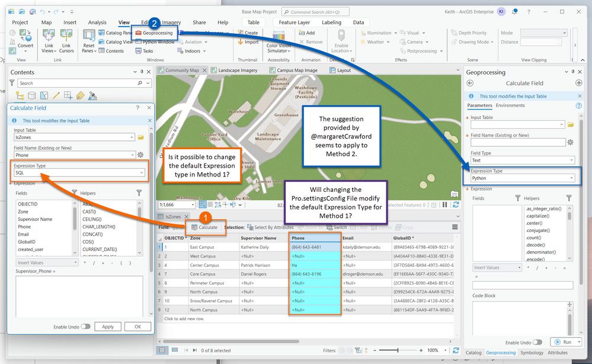Open the Contents pane from the ribbon
The image size is (592, 364).
point(111,51)
